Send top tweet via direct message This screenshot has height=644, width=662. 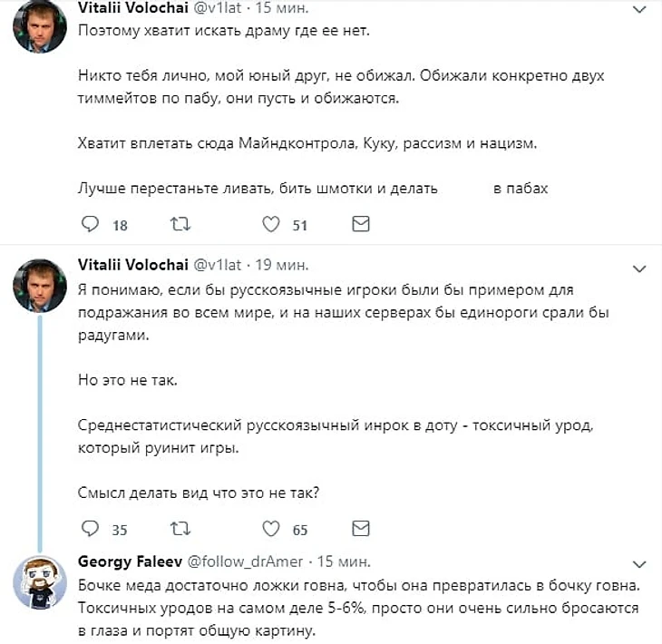click(360, 224)
